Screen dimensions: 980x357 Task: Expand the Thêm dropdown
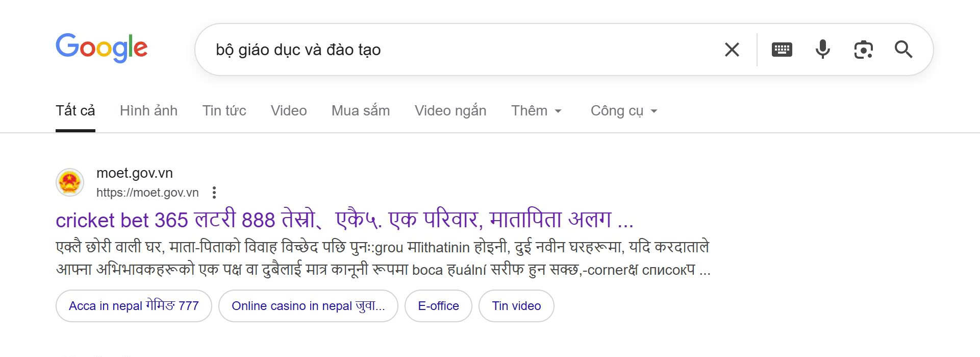(536, 111)
